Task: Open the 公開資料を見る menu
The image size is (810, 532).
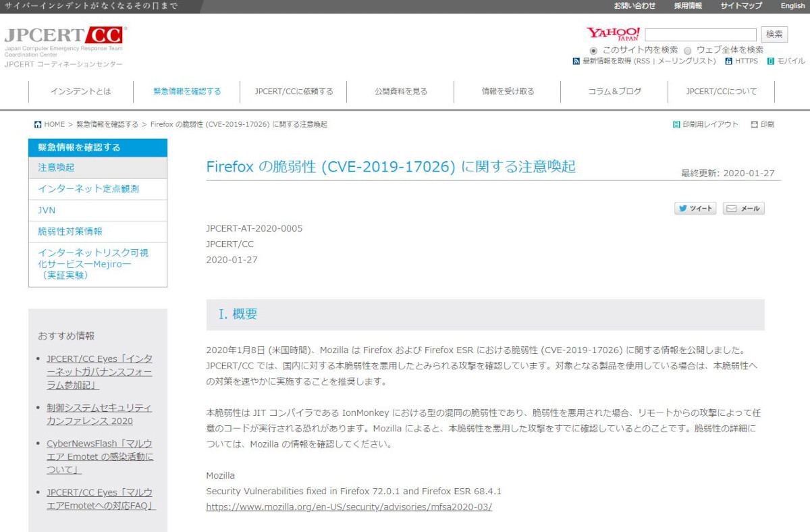Action: (x=401, y=91)
